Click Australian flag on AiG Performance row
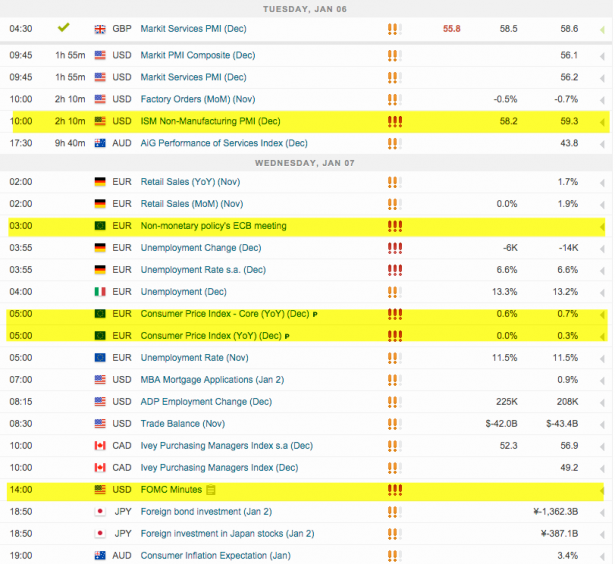The width and height of the screenshot is (615, 564). click(100, 143)
